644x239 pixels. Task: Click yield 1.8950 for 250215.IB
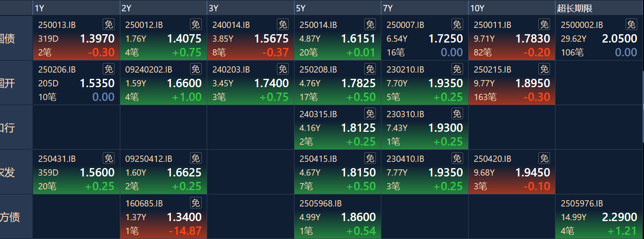(x=533, y=83)
